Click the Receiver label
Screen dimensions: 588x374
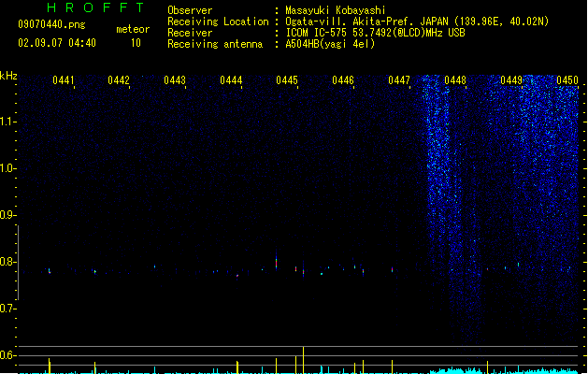click(190, 33)
